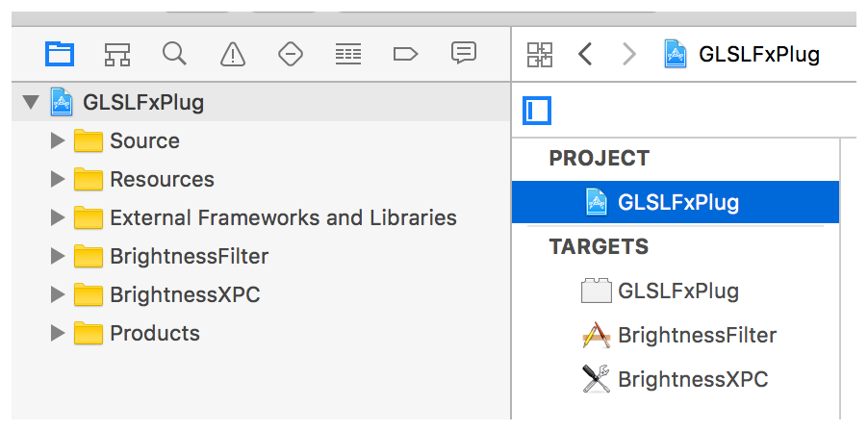The width and height of the screenshot is (868, 431).
Task: Toggle the project and targets list sidebar
Action: pos(537,111)
